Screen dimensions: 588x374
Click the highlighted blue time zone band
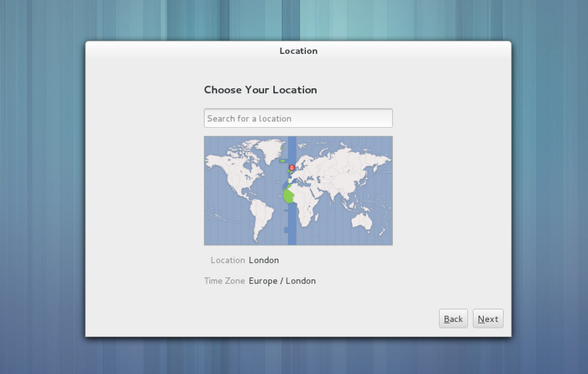pyautogui.click(x=291, y=225)
